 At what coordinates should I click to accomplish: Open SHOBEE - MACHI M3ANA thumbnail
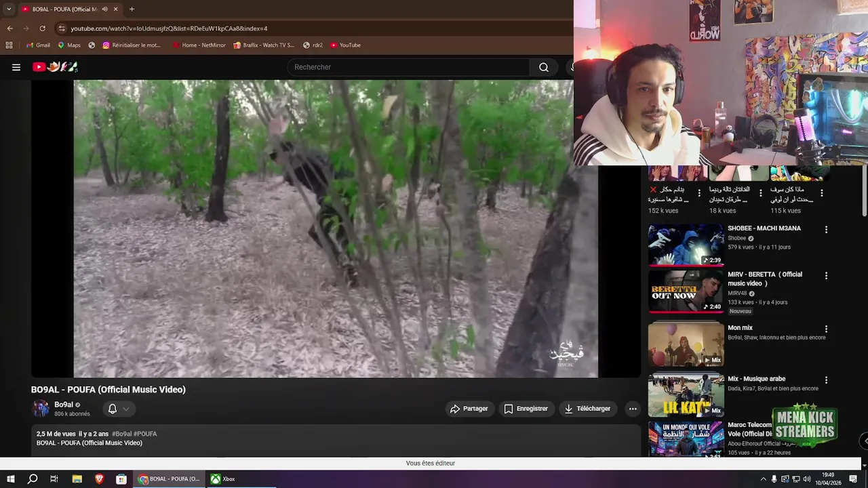(x=686, y=245)
